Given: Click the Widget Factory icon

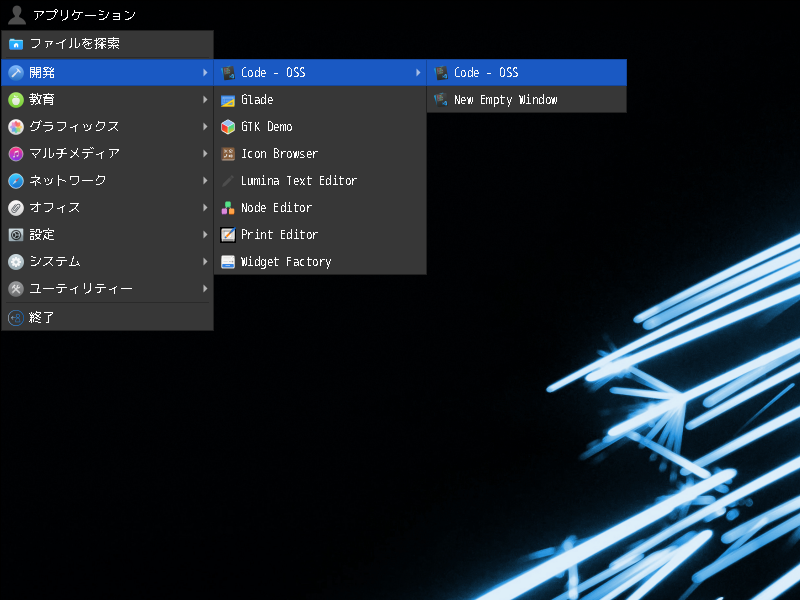Looking at the screenshot, I should 228,262.
